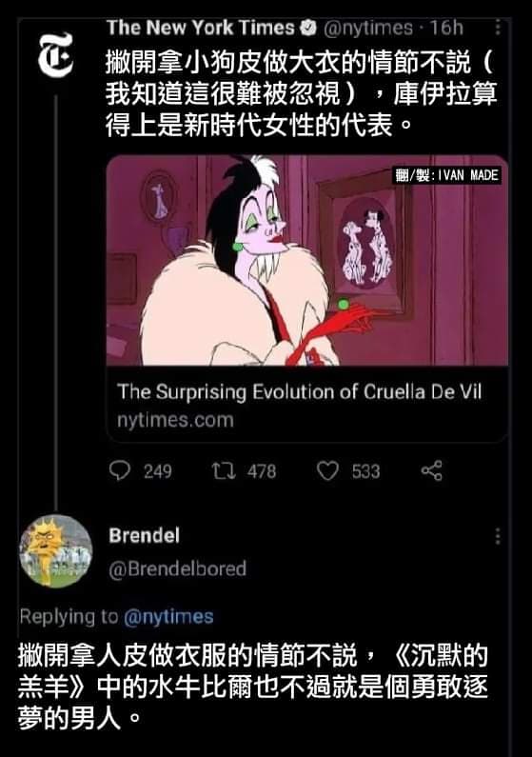Share the New York Times tweet

point(432,470)
